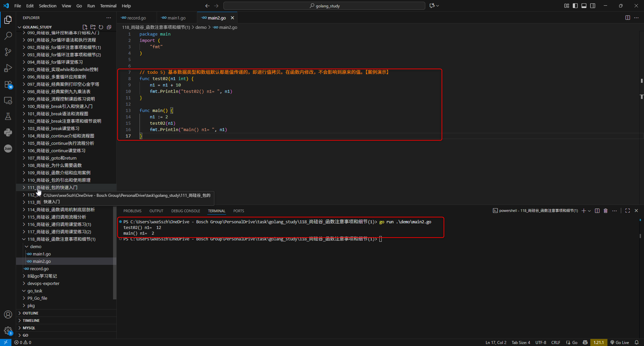Expand folder 111_尚硅谷_包的快速入门
Screen dimensions: 644x346
(x=66, y=188)
